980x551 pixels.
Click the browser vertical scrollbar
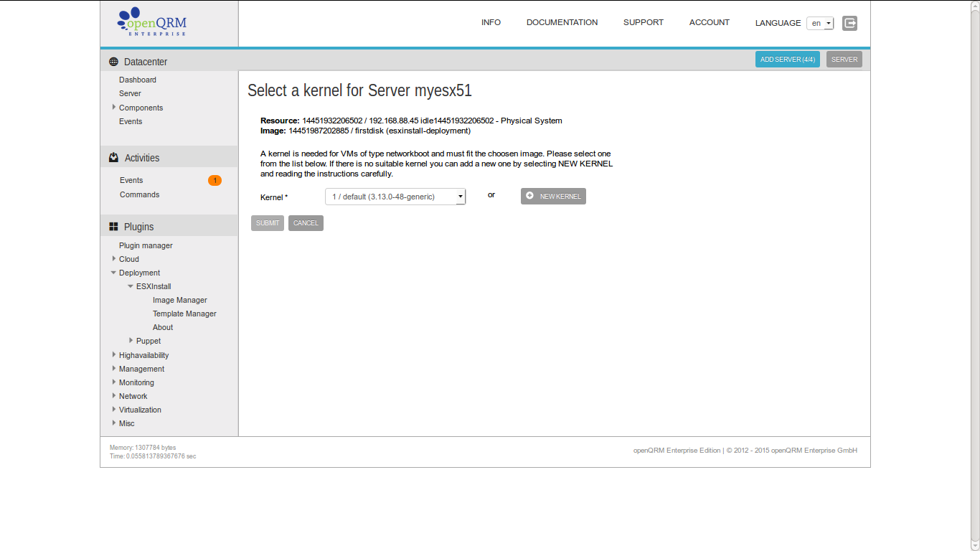tap(975, 275)
